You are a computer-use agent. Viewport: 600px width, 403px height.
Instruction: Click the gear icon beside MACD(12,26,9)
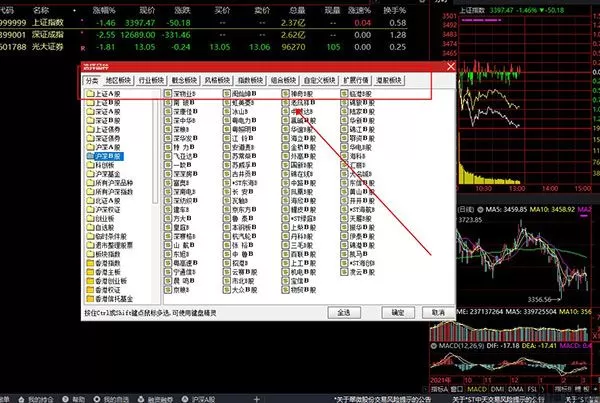point(434,346)
